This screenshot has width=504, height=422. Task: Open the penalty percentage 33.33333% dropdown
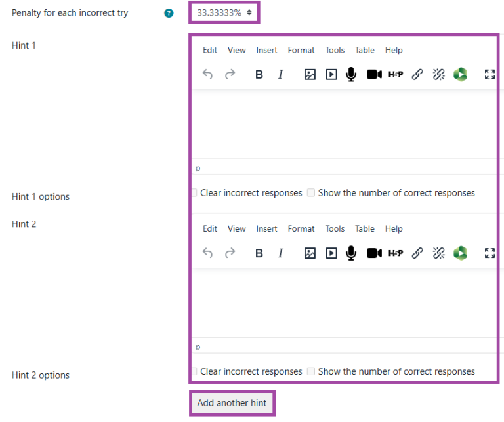224,12
